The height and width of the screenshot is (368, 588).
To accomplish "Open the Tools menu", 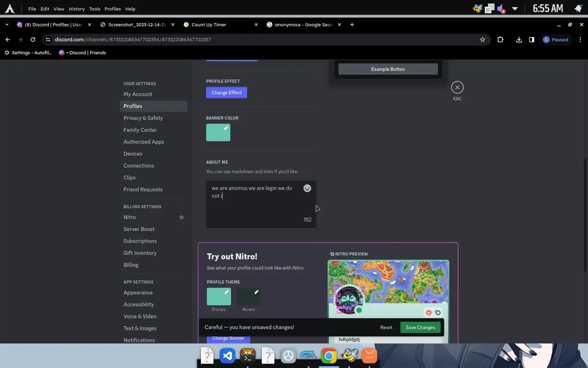I will [94, 9].
